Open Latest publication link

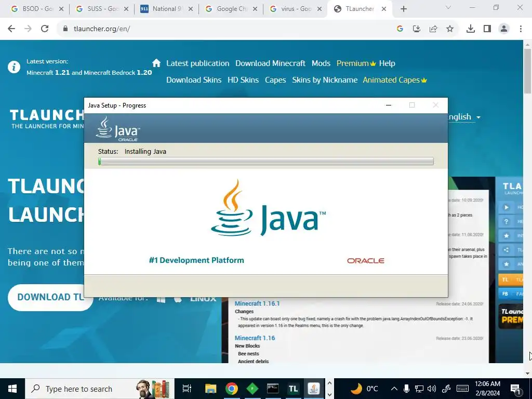click(x=198, y=63)
